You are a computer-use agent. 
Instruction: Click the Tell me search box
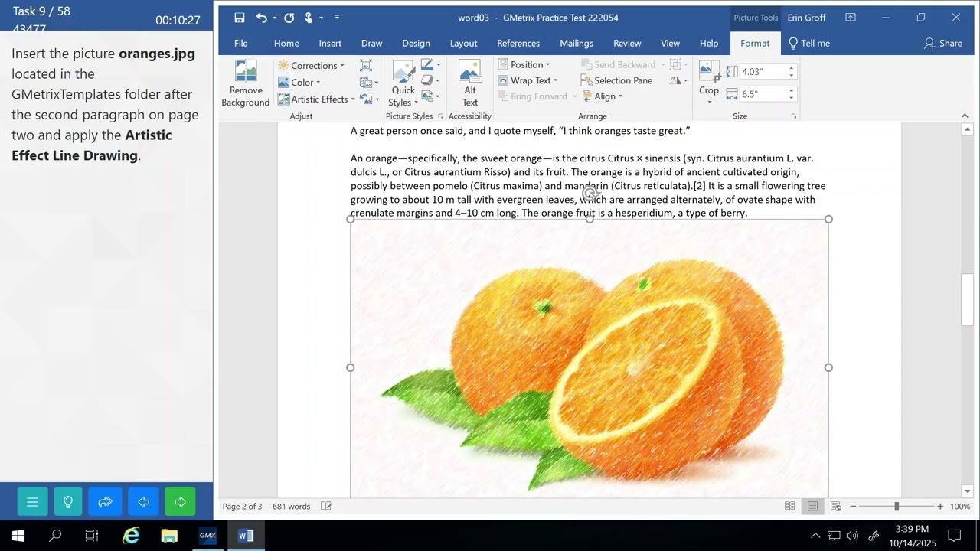tap(809, 44)
